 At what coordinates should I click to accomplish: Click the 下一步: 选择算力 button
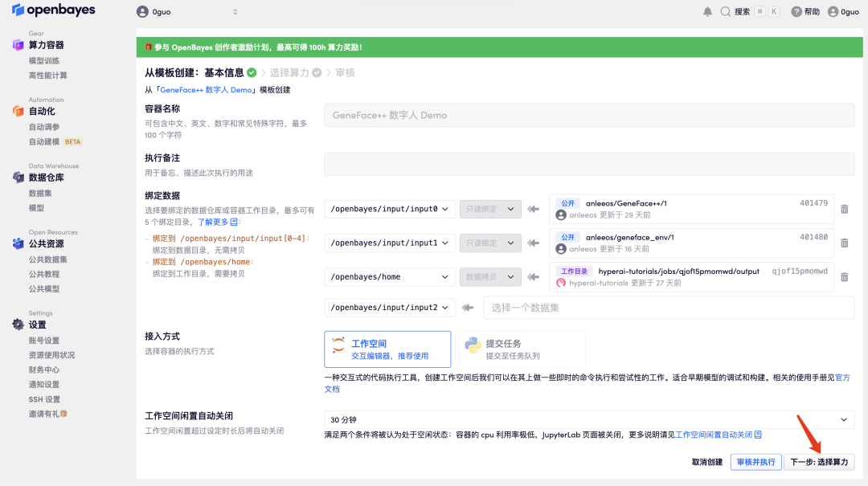tap(820, 462)
